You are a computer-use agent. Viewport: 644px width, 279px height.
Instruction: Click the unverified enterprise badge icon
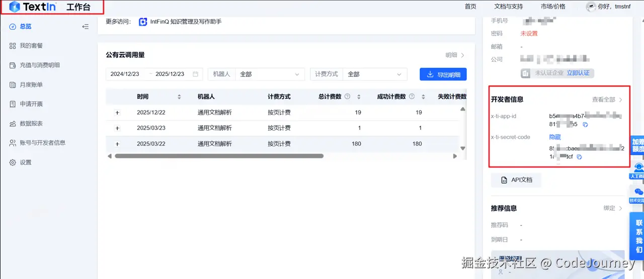coord(526,73)
